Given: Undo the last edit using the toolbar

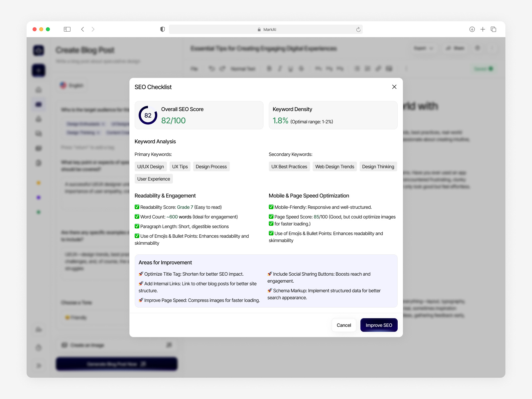Looking at the screenshot, I should 212,68.
